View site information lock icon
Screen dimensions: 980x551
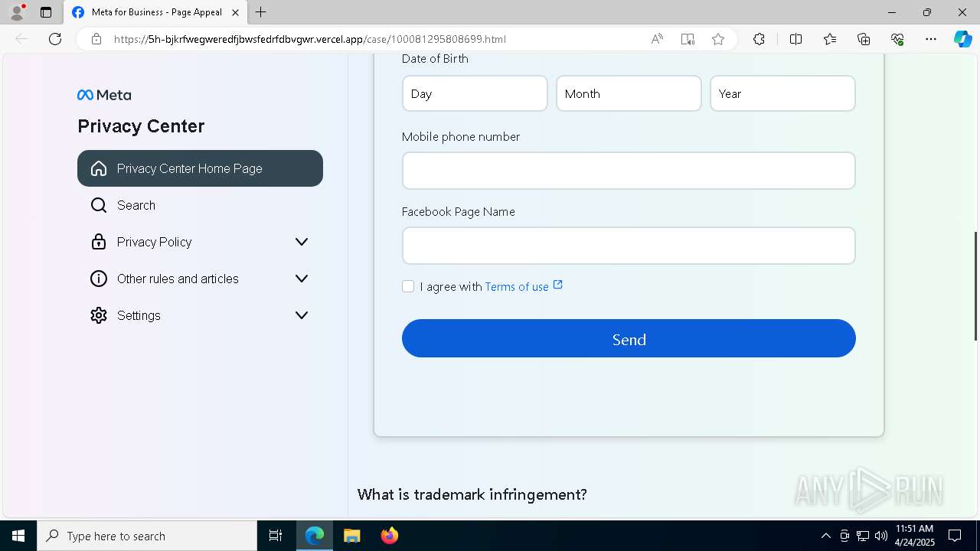point(96,39)
